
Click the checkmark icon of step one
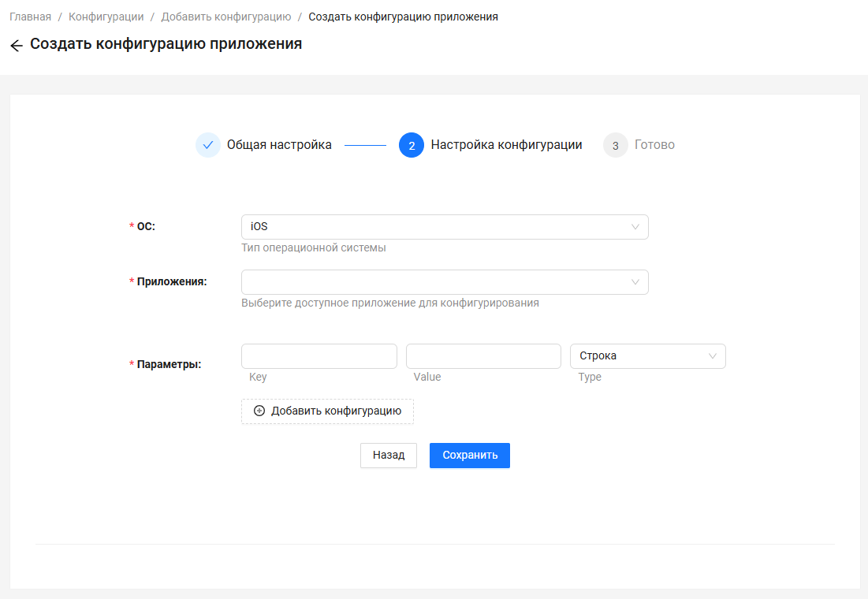[x=208, y=145]
